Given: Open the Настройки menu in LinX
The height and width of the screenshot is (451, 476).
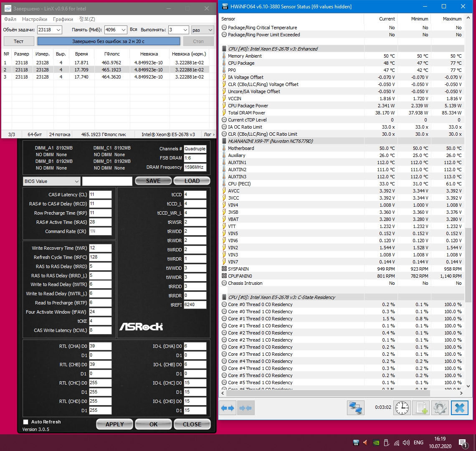Looking at the screenshot, I should pyautogui.click(x=34, y=19).
